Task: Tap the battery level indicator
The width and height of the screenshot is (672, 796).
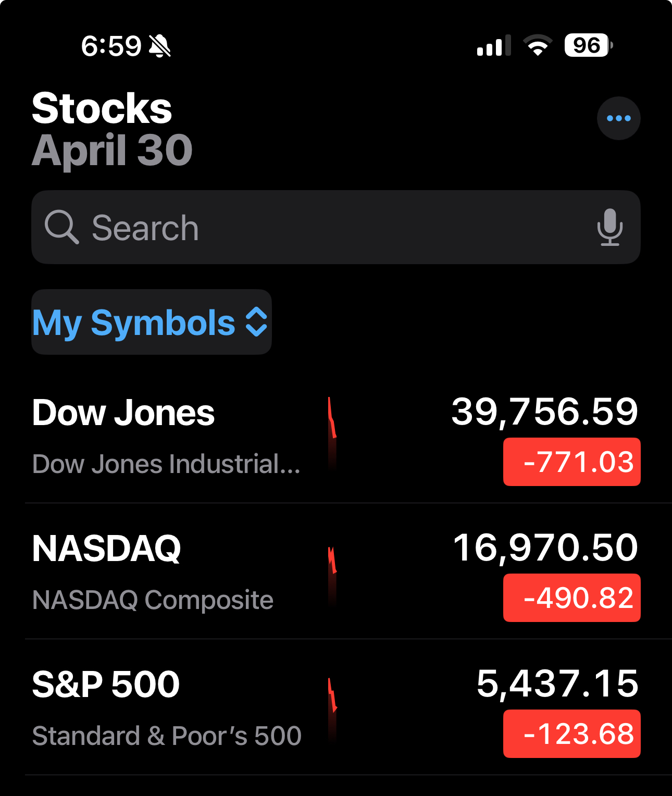Action: 589,45
